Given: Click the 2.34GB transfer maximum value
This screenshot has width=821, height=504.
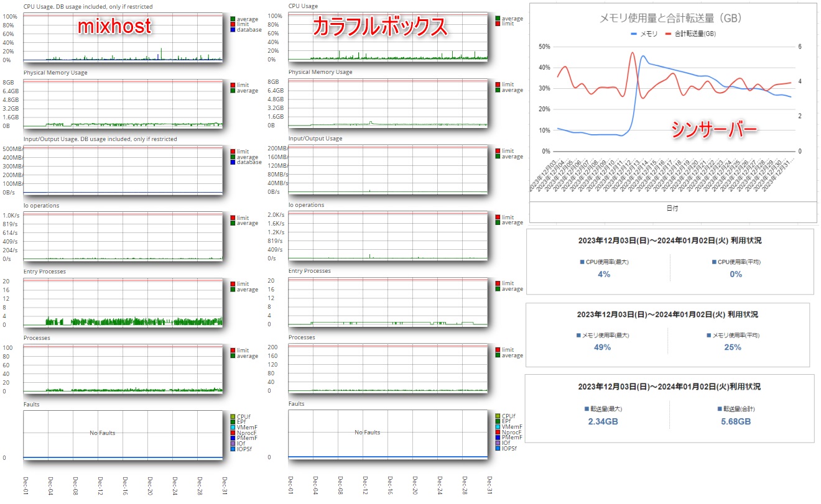Looking at the screenshot, I should click(x=603, y=422).
